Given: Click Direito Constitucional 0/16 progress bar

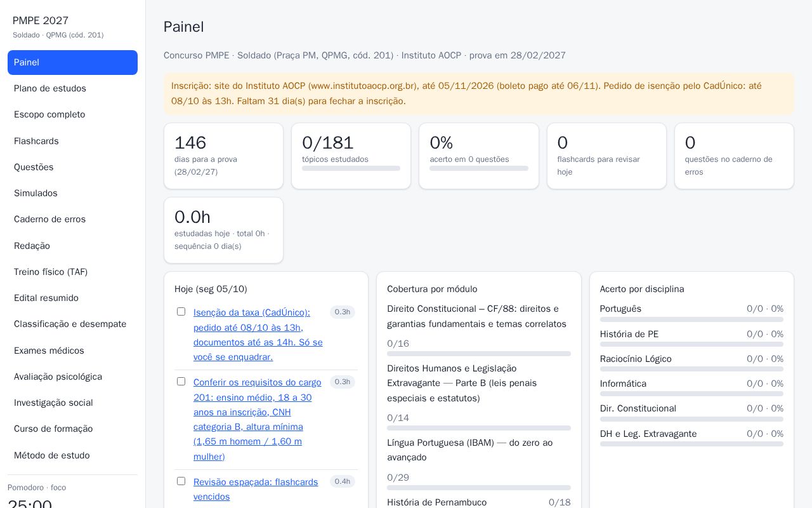Looking at the screenshot, I should click(x=479, y=354).
